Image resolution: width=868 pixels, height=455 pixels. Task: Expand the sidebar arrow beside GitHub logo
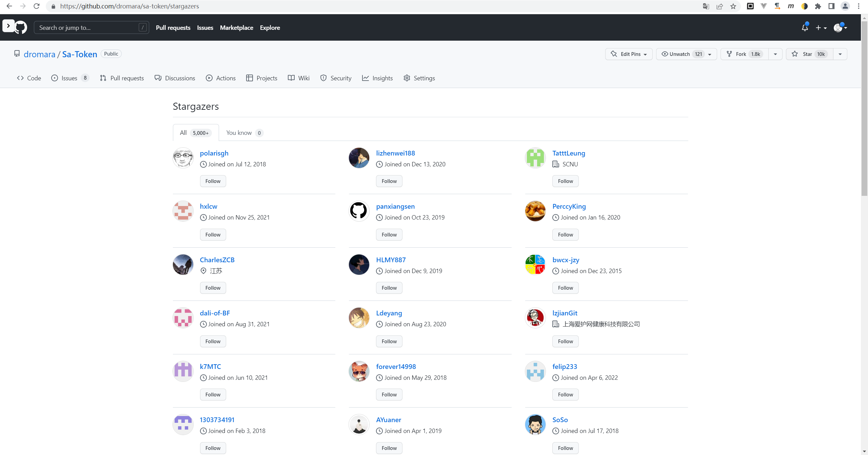tap(8, 26)
